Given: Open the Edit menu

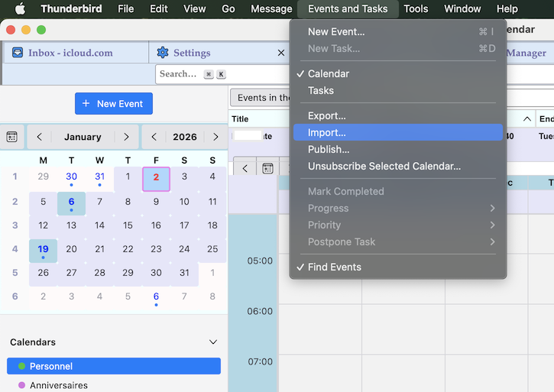Looking at the screenshot, I should pos(159,8).
